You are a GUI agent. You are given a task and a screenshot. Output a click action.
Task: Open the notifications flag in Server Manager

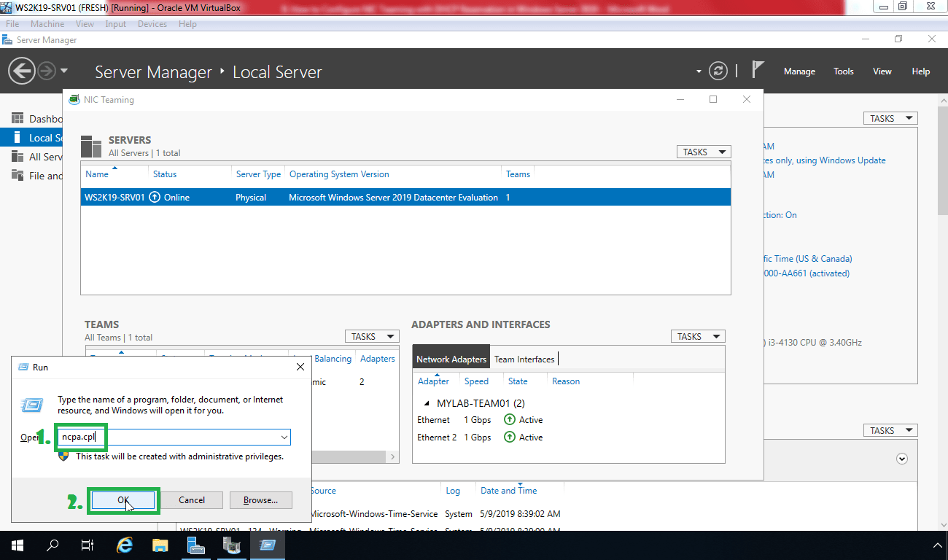click(x=758, y=70)
